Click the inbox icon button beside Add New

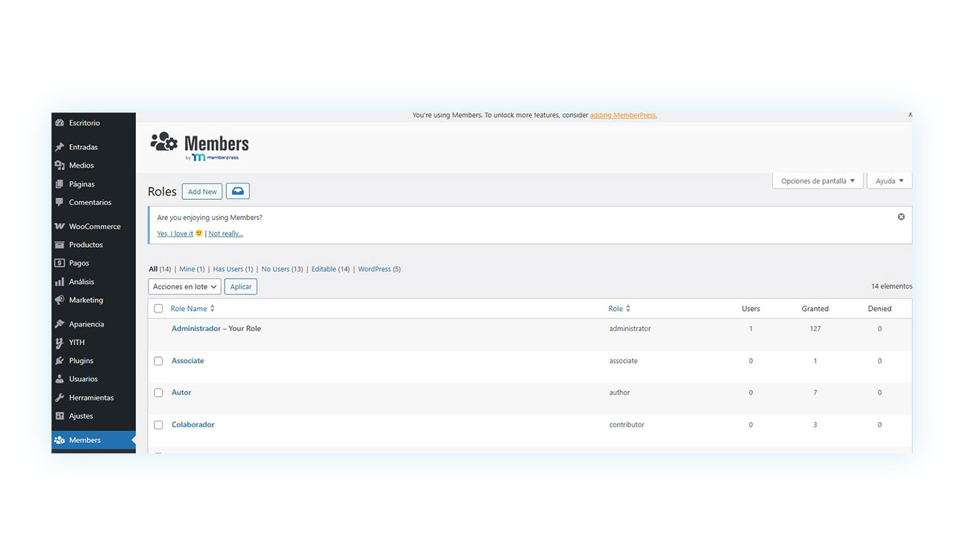pos(238,192)
